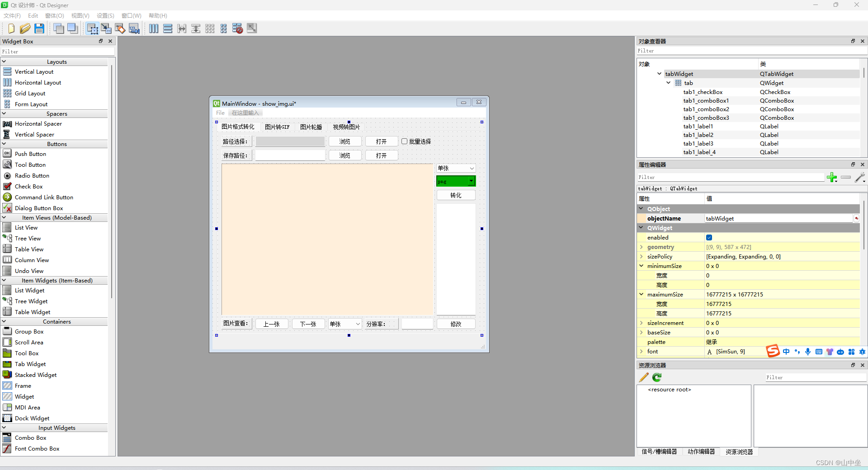Click the 上一张 button
The height and width of the screenshot is (470, 868).
click(x=272, y=324)
